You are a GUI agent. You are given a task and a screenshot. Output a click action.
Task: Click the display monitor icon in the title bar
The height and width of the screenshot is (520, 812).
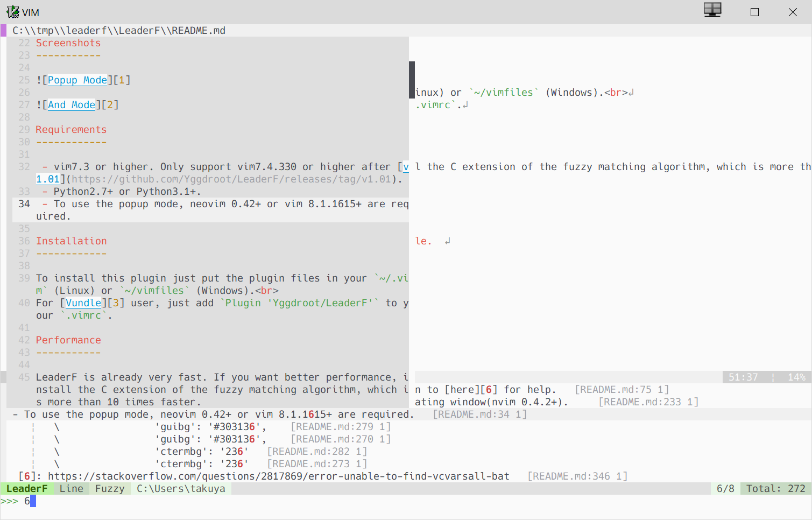pyautogui.click(x=712, y=10)
